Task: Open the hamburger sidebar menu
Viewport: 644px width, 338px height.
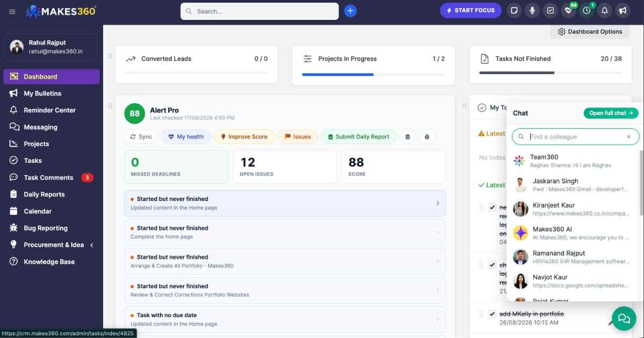Action: (12, 11)
